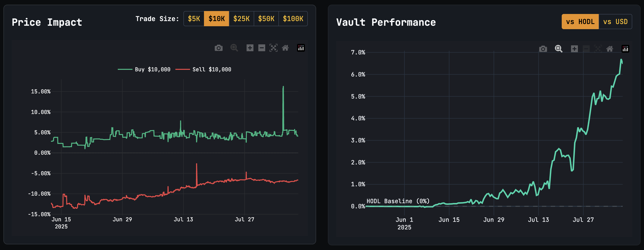644x250 pixels.
Task: Set trade size to $50K
Action: 266,19
